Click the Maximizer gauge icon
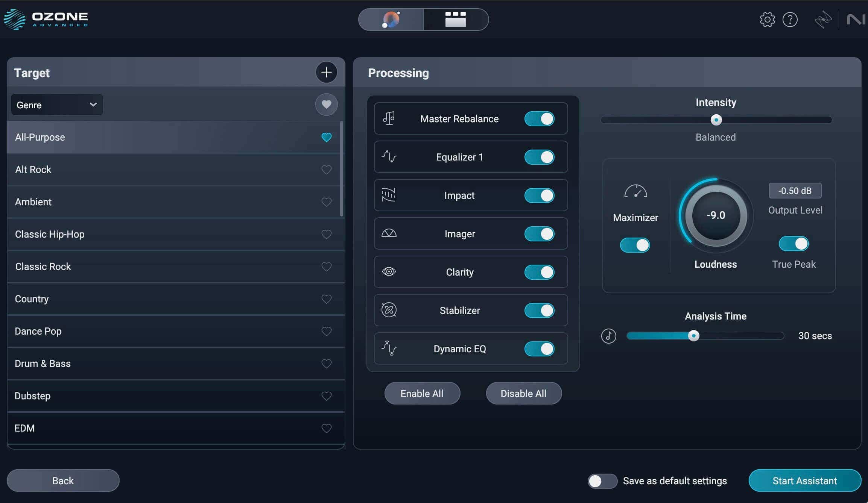Viewport: 868px width, 503px height. (x=635, y=191)
